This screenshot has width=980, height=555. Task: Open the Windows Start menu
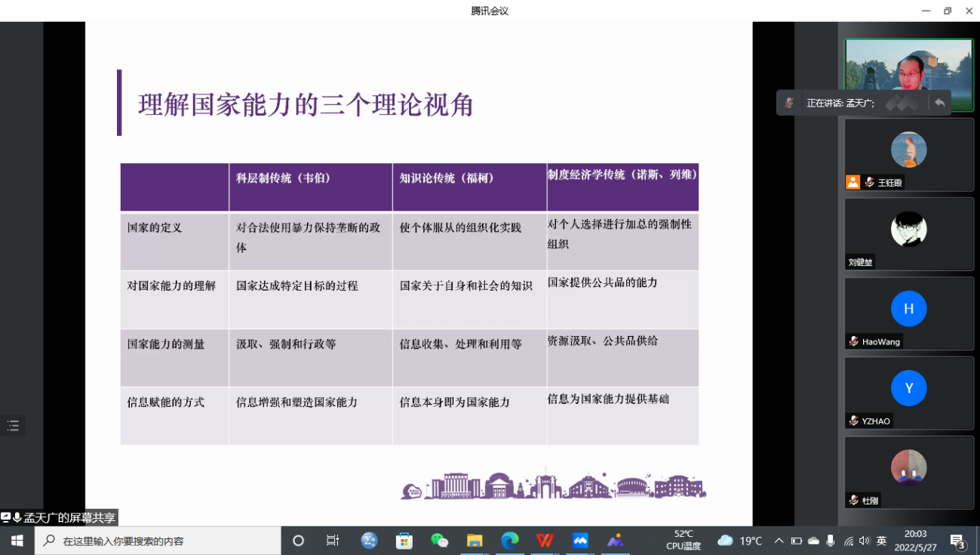click(17, 541)
